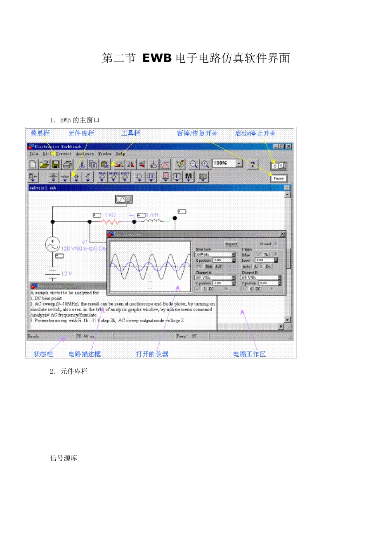Screen dimensions: 392x555
Task: Open the Favorites parts bin
Action: tap(33, 177)
